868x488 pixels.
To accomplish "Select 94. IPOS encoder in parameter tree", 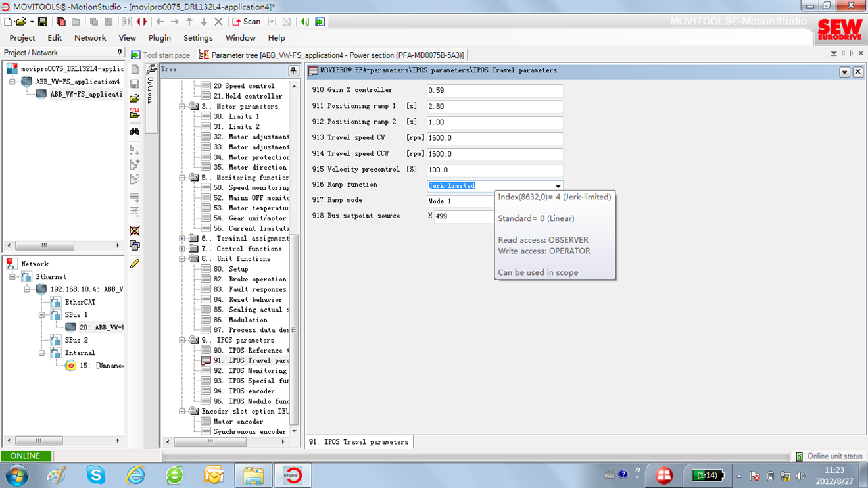I will click(251, 391).
